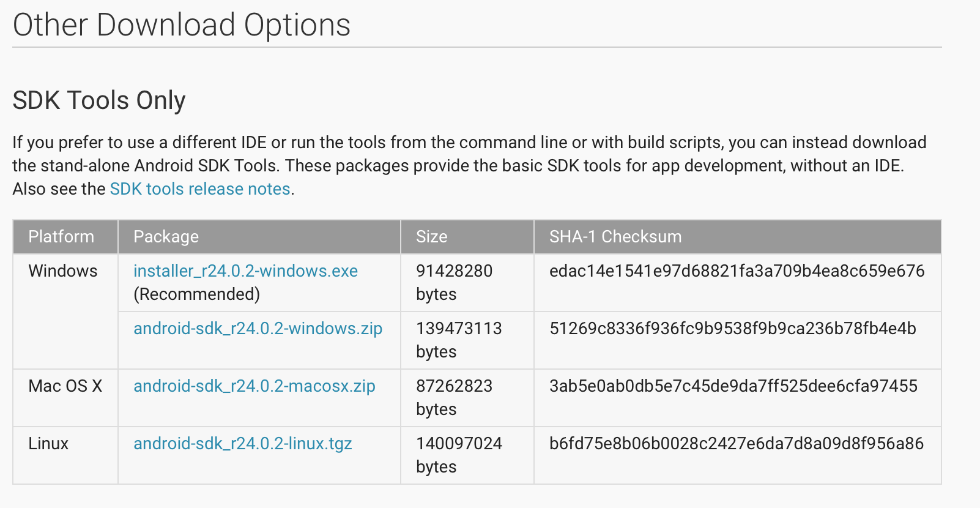
Task: Download installer_r24.0.2-windows.exe
Action: tap(245, 271)
